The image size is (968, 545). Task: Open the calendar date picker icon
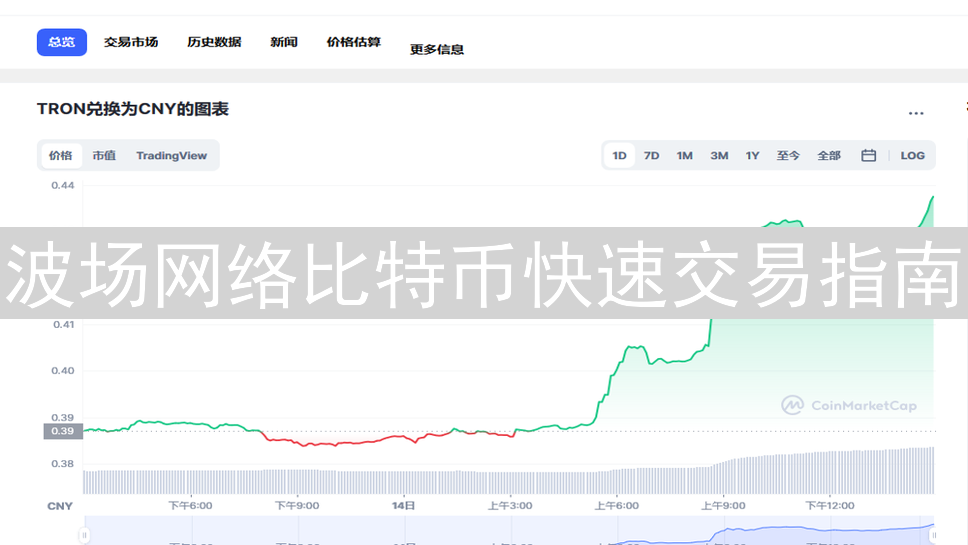[x=869, y=156]
